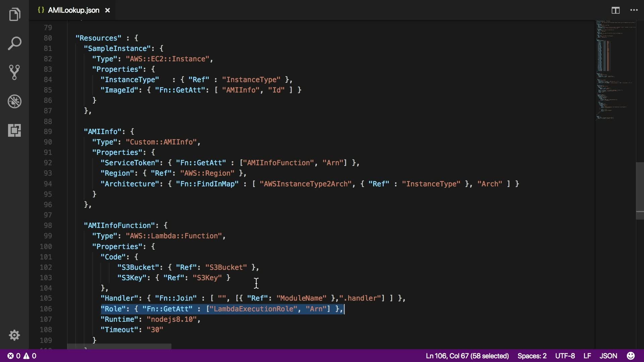
Task: Open the Explorer view in activity bar
Action: 14,14
